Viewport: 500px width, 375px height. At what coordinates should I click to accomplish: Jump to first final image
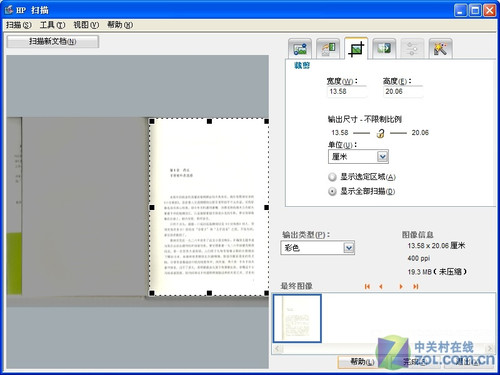367,286
